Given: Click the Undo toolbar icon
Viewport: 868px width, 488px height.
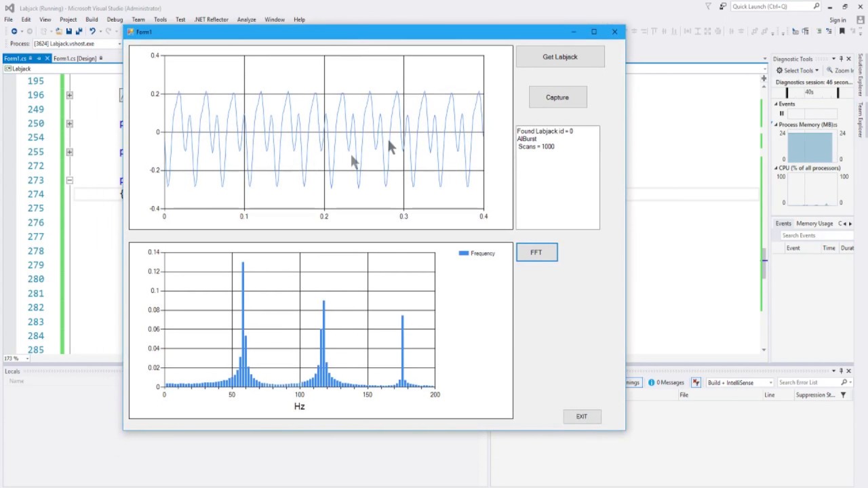Looking at the screenshot, I should click(x=92, y=31).
